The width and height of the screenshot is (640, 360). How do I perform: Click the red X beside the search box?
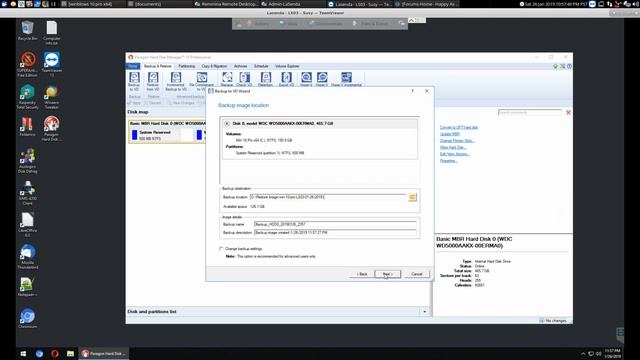tap(568, 112)
